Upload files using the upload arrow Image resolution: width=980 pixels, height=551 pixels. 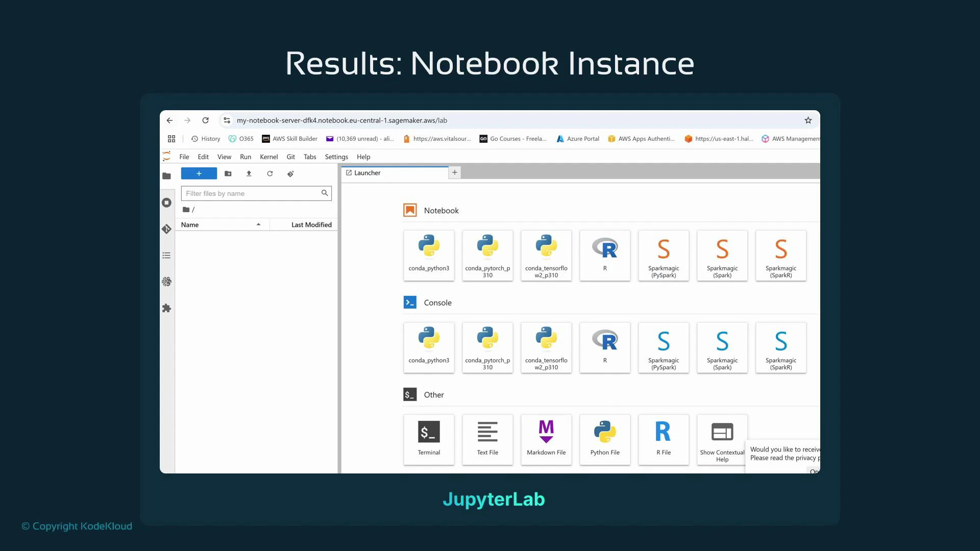(249, 173)
